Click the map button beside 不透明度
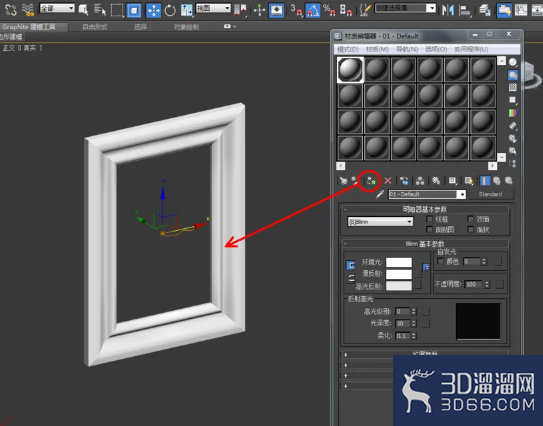Image resolution: width=543 pixels, height=426 pixels. tap(499, 284)
